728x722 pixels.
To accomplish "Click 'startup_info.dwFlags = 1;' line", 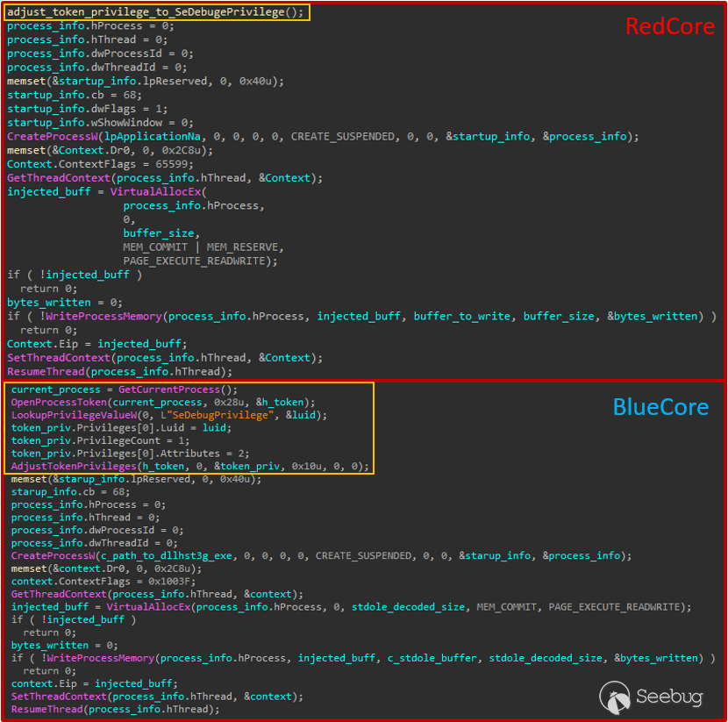I will [87, 109].
